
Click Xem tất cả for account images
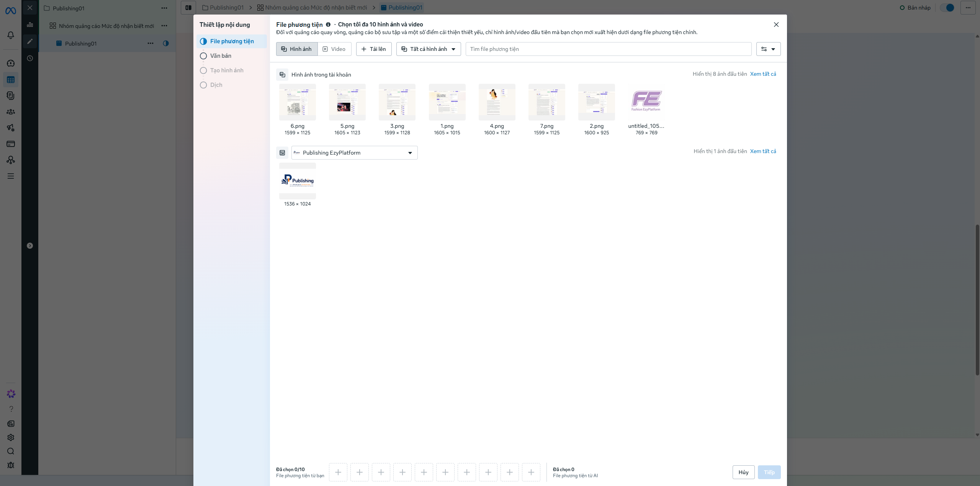[763, 74]
